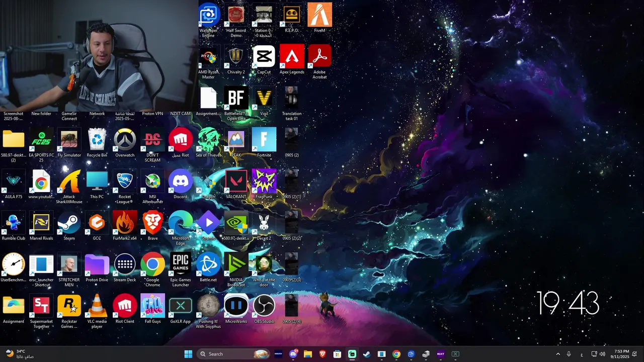Click the Stremio desktop shortcut
This screenshot has height=362, width=644.
tap(208, 224)
